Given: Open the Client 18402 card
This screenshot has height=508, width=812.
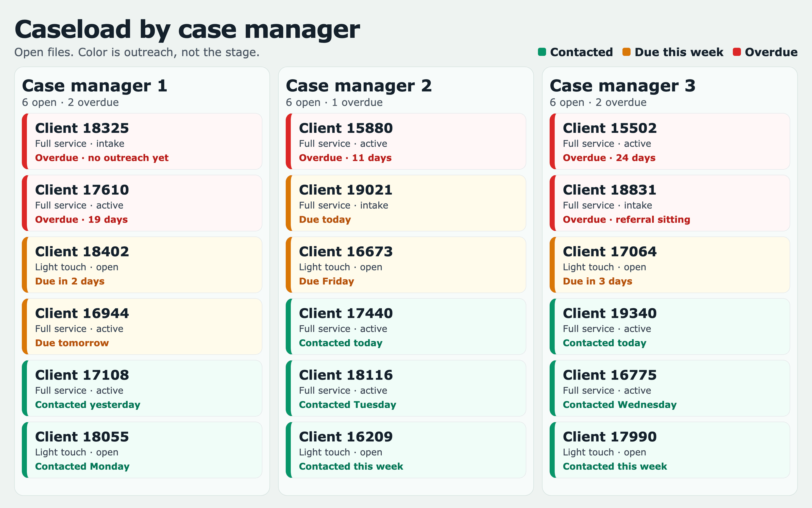Looking at the screenshot, I should pos(142,265).
